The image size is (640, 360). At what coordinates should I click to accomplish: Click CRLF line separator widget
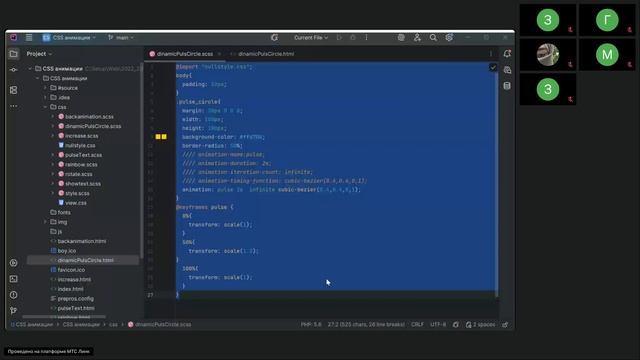click(x=417, y=325)
